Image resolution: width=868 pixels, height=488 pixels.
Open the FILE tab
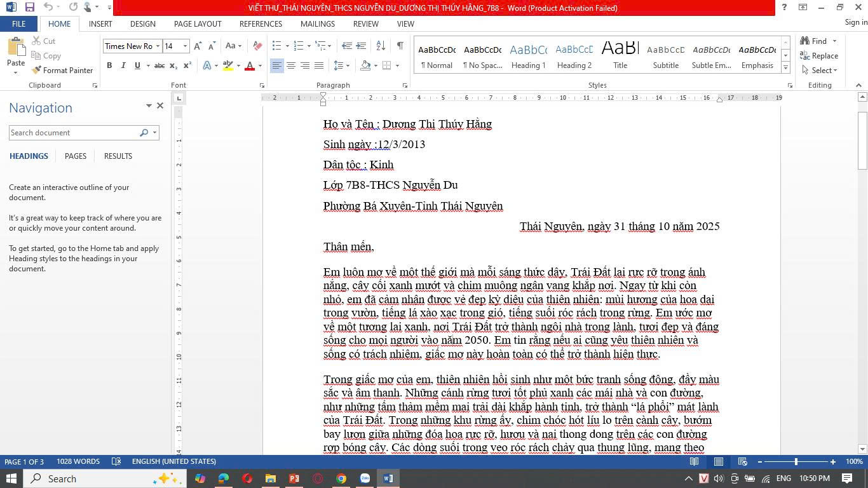click(18, 24)
